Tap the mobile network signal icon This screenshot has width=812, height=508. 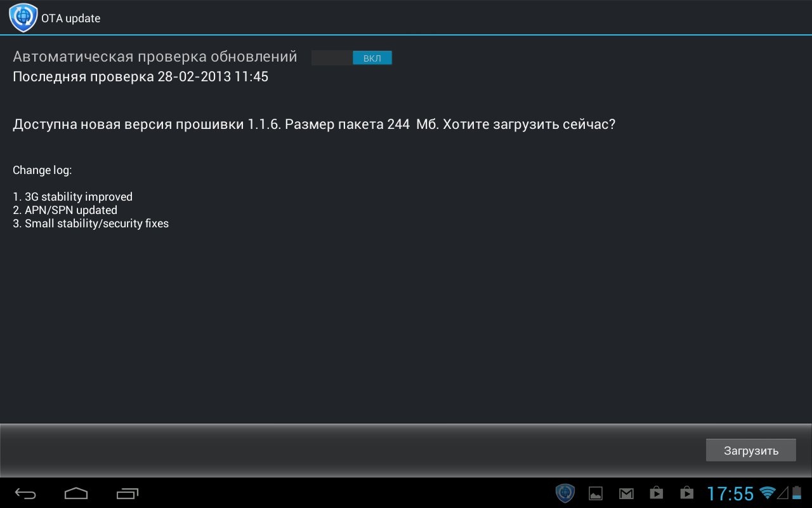782,493
